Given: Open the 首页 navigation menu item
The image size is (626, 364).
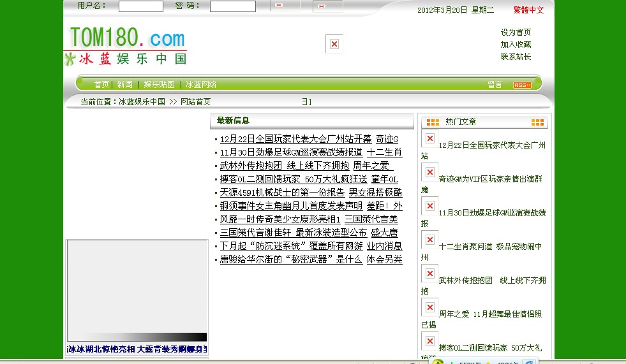Looking at the screenshot, I should [101, 85].
